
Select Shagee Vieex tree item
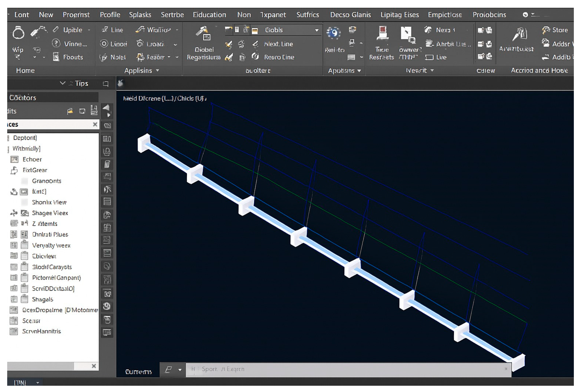50,213
